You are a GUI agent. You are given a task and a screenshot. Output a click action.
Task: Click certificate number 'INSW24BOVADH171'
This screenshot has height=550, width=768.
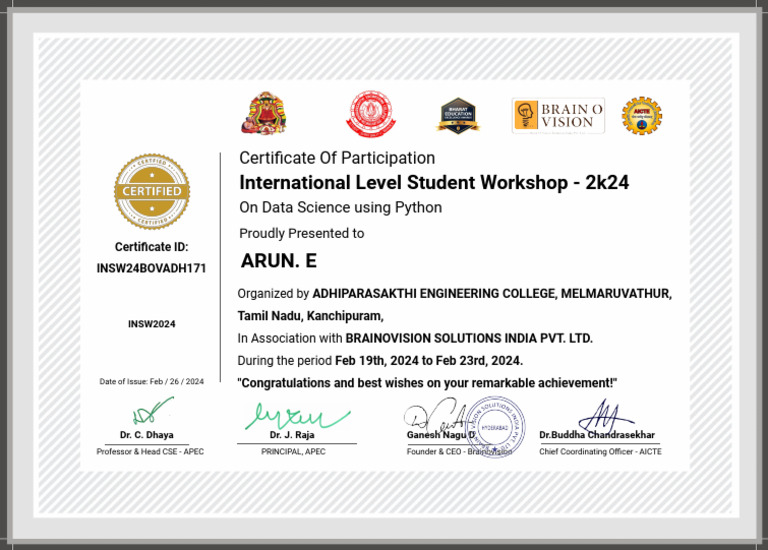coord(151,268)
